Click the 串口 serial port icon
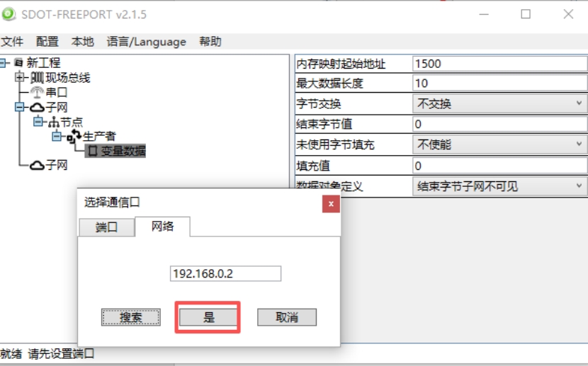Screen dimensions: 588x366 (37, 92)
